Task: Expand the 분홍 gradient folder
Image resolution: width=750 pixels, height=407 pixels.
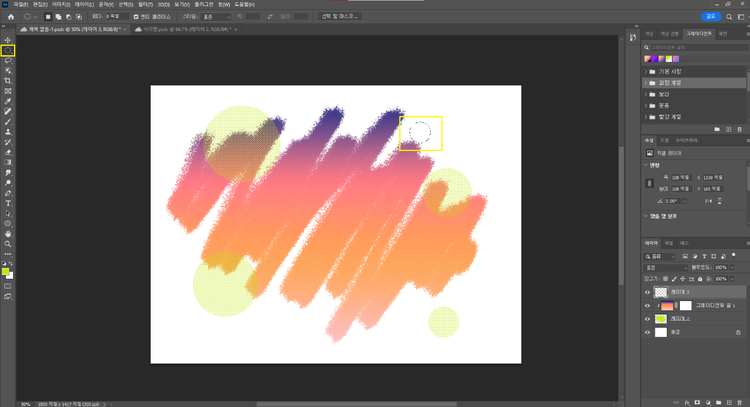Action: click(x=646, y=106)
